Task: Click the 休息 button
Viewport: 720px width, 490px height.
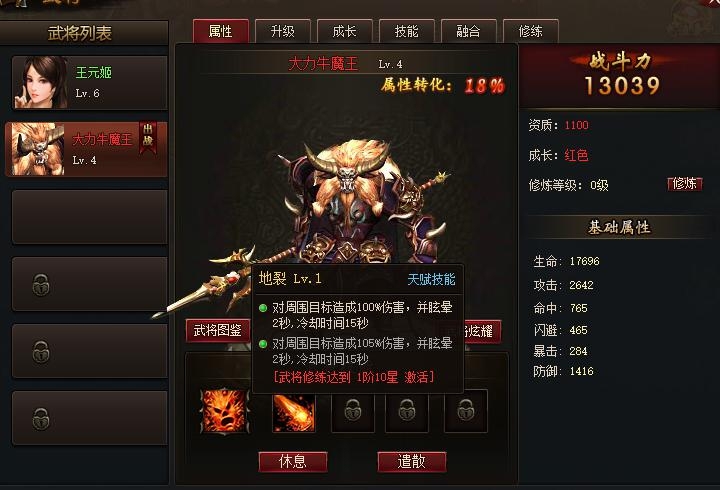Action: (293, 462)
